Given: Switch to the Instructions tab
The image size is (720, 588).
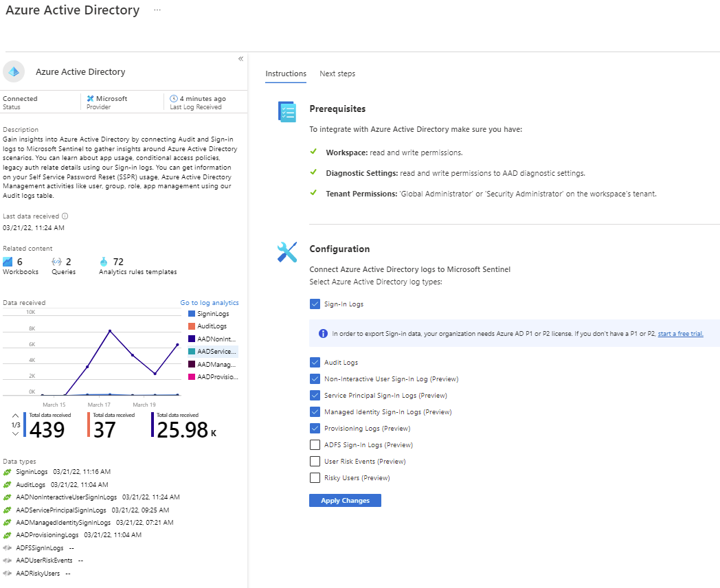Looking at the screenshot, I should [286, 73].
